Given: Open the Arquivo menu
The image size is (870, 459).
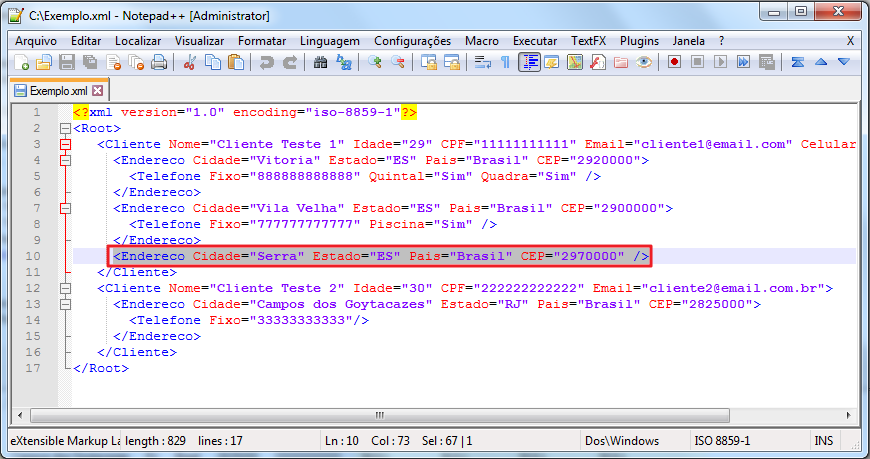Looking at the screenshot, I should (x=36, y=41).
